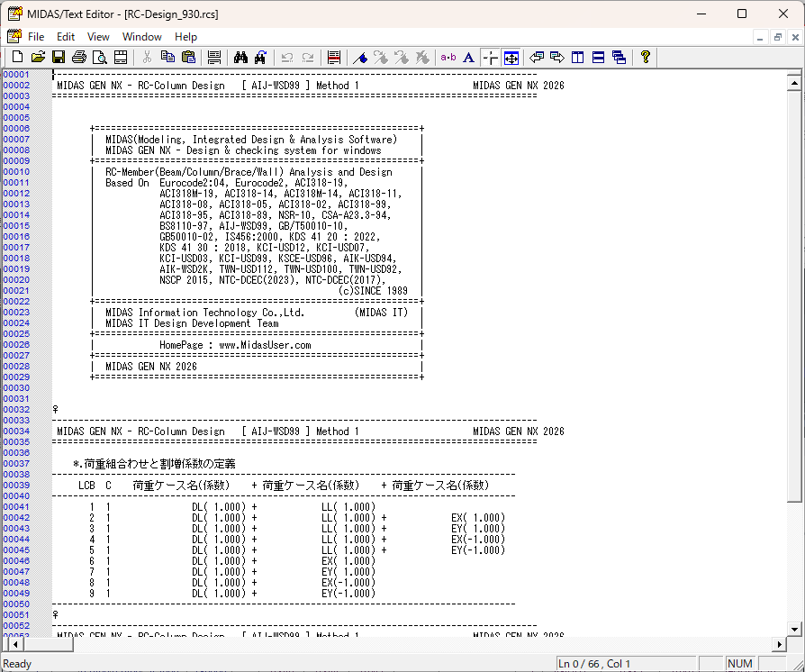Open the Help menu
Screen dimensions: 805x672
(x=185, y=36)
